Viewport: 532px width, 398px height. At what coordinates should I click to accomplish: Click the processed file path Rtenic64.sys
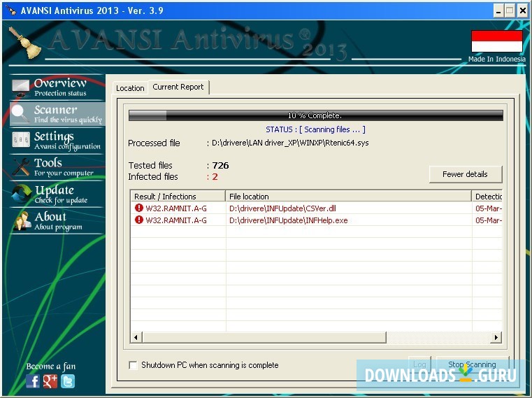[x=290, y=143]
